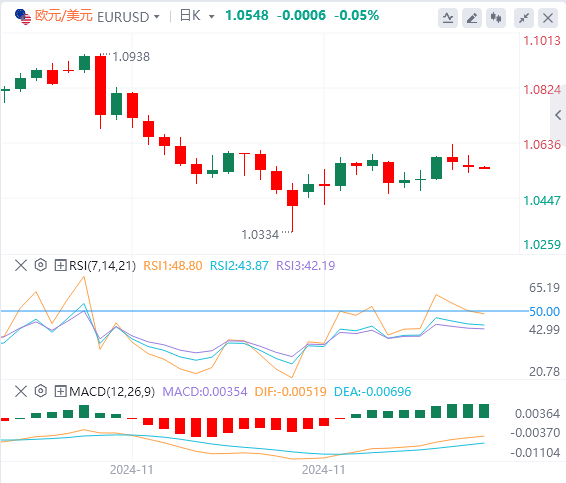Click the 20.78 RSI axis label
566x483 pixels.
pyautogui.click(x=544, y=371)
